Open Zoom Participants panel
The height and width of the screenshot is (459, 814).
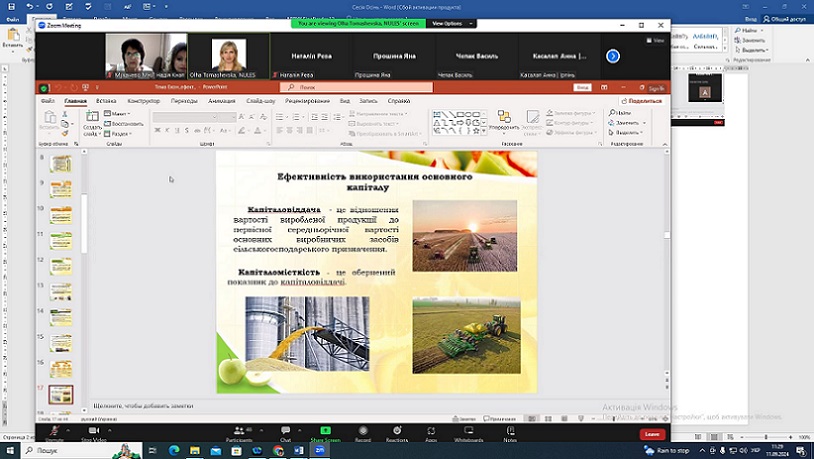239,433
